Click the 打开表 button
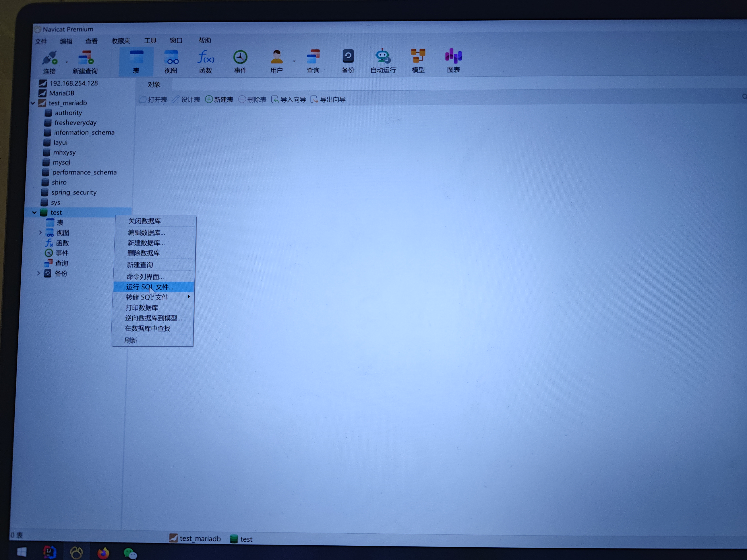This screenshot has height=560, width=747. click(153, 100)
